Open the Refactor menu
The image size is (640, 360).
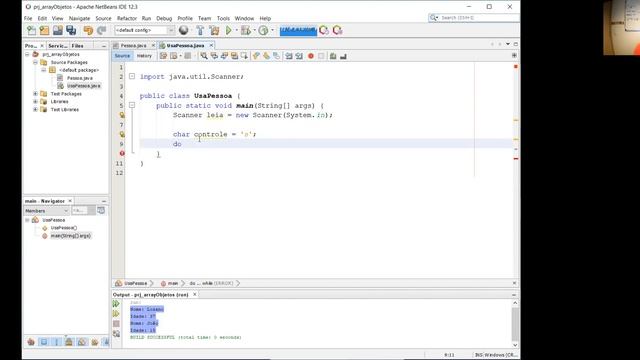tap(127, 18)
